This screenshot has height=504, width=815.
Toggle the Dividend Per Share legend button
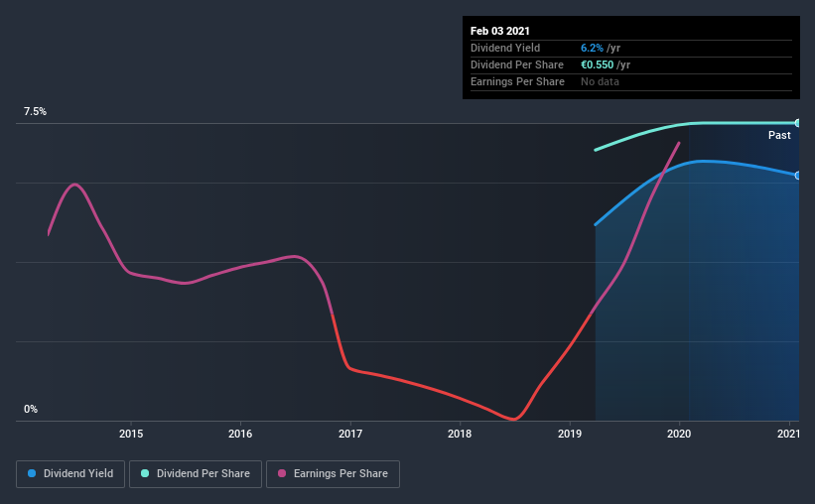[x=196, y=474]
